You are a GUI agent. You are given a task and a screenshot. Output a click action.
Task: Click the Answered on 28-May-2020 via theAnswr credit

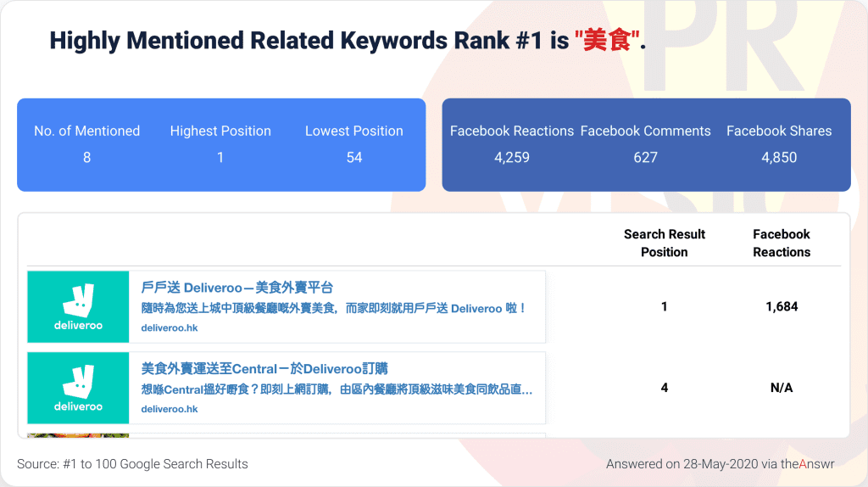coord(721,464)
